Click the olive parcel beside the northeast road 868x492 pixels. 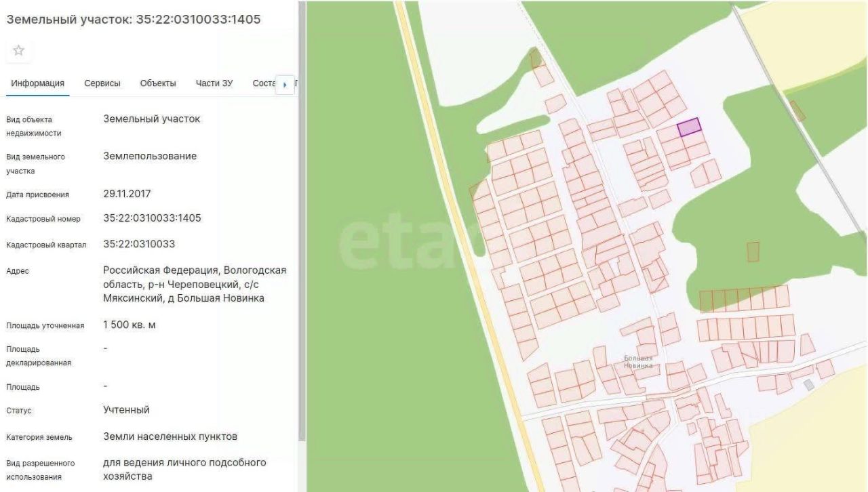(797, 110)
